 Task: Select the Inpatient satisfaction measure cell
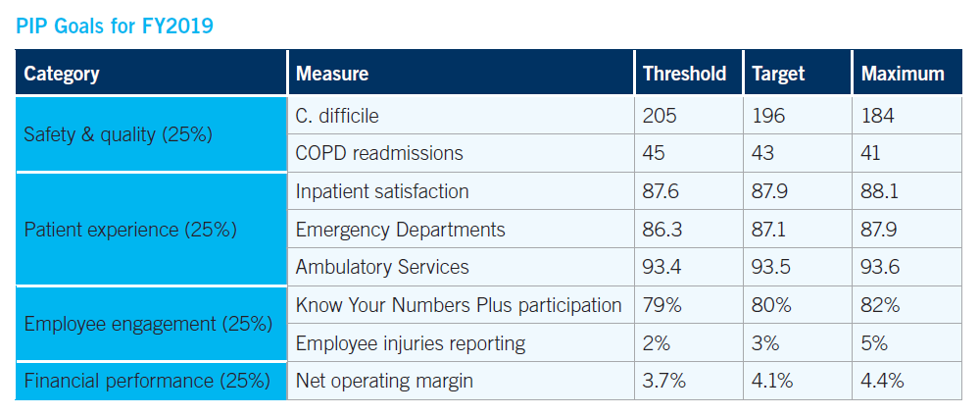[382, 191]
